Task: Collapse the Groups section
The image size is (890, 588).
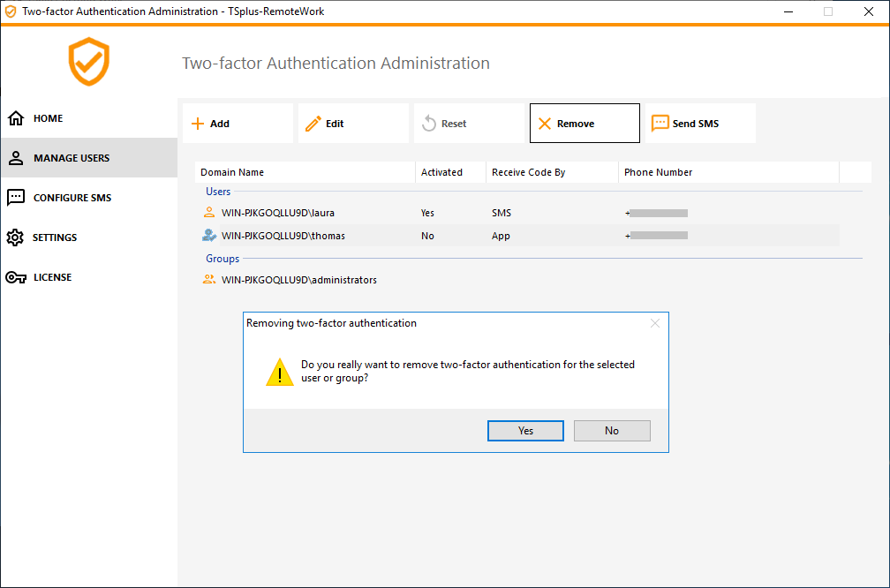Action: coord(222,258)
